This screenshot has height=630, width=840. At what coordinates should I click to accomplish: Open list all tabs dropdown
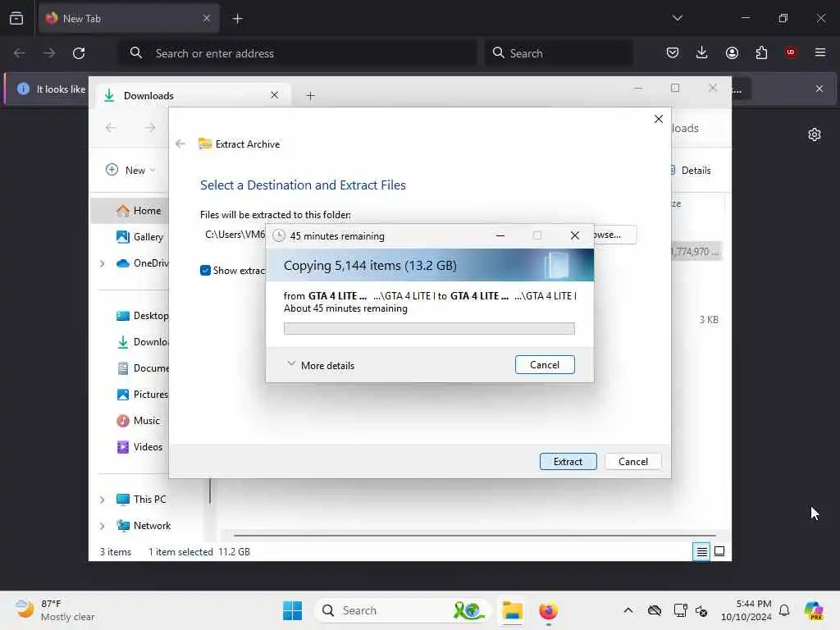click(677, 18)
